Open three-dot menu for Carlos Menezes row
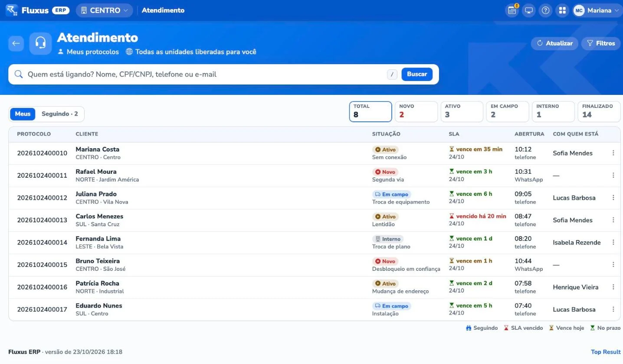The height and width of the screenshot is (364, 623). pos(613,220)
